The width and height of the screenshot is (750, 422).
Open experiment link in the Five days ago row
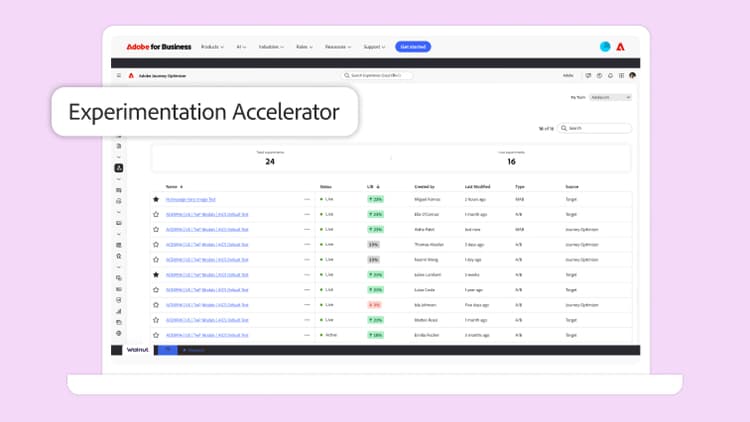pos(207,305)
